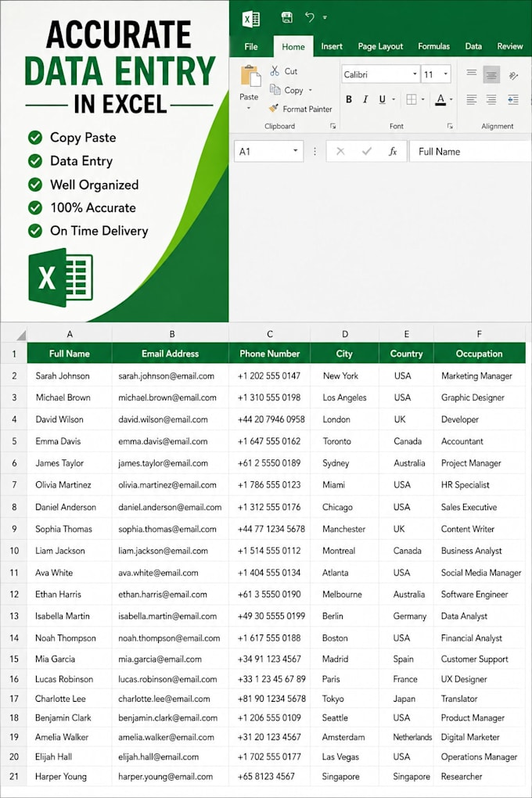
Task: Click the highlighted Middle Align icon
Action: 491,75
